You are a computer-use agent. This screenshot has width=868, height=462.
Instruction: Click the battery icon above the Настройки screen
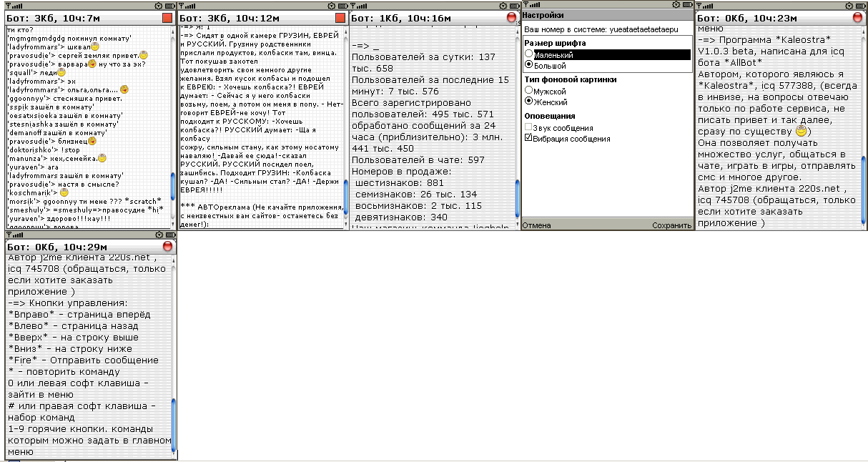pyautogui.click(x=687, y=5)
